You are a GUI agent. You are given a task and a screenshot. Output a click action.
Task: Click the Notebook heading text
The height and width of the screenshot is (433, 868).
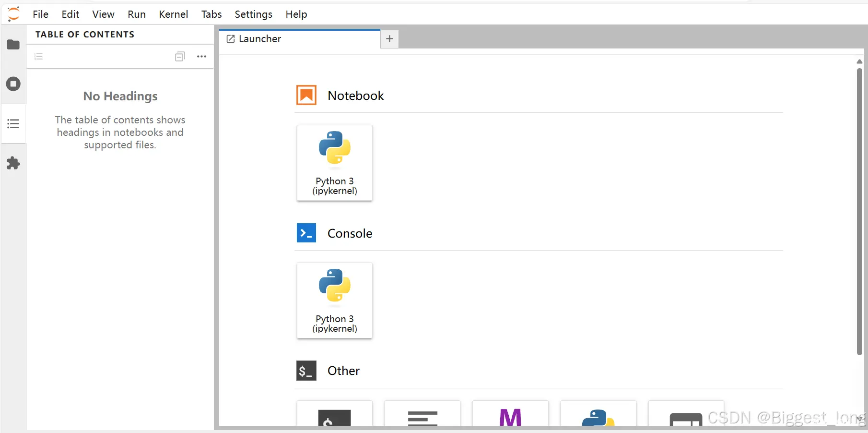[x=356, y=96]
